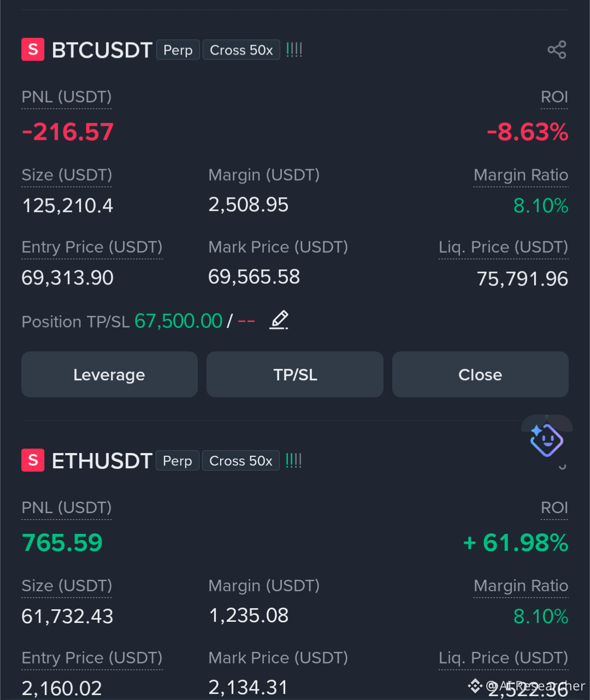Screen dimensions: 590x700
Task: Show explanation for ETHUSDT ROI label
Action: (x=554, y=508)
